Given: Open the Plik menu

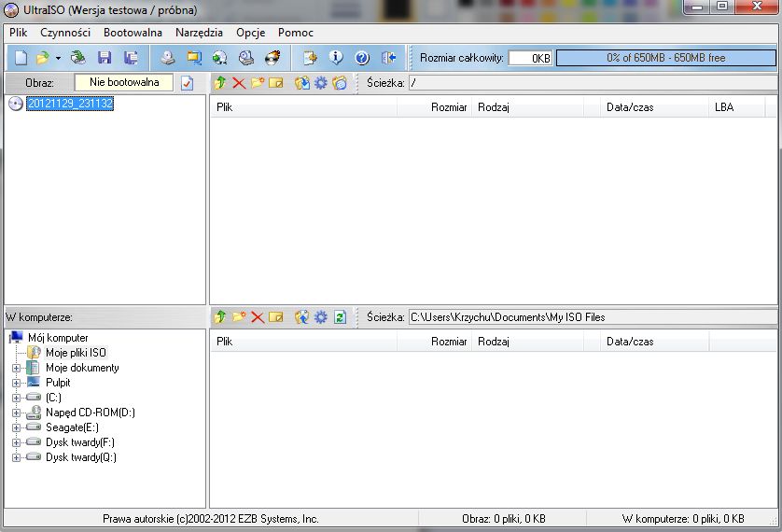Looking at the screenshot, I should [x=18, y=33].
